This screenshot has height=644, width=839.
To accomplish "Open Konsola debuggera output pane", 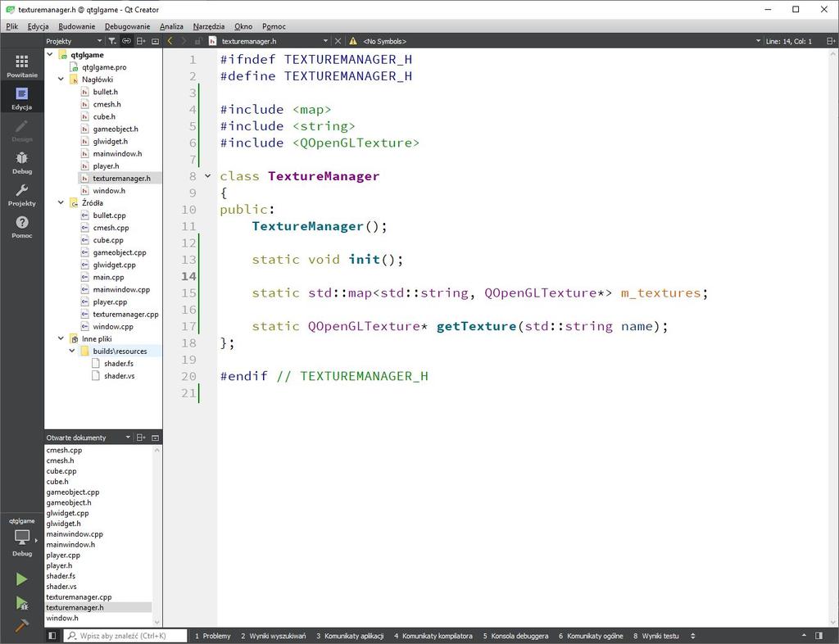I will 516,636.
